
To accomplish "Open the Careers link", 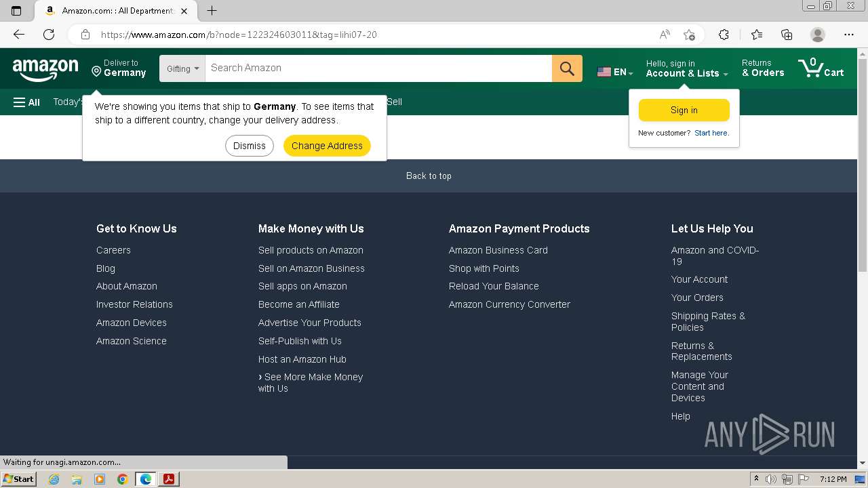I will tap(113, 250).
